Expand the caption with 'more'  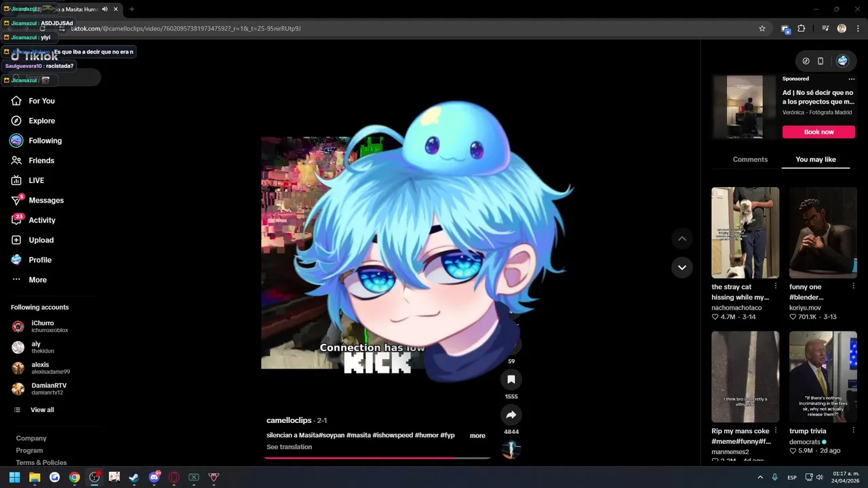(x=477, y=436)
